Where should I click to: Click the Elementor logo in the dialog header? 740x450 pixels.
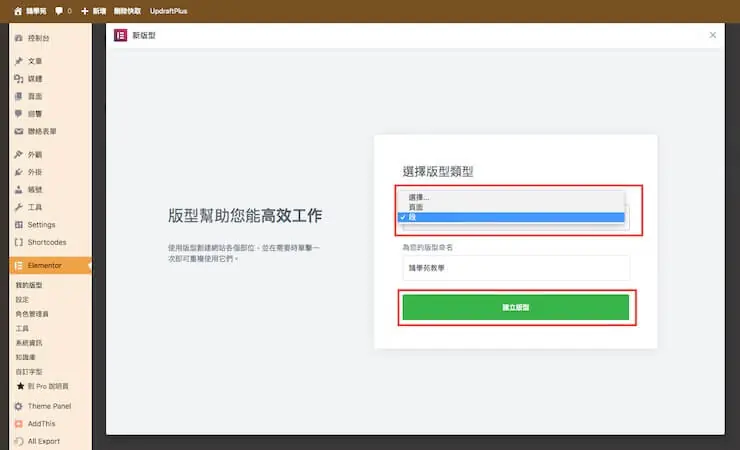pyautogui.click(x=120, y=35)
